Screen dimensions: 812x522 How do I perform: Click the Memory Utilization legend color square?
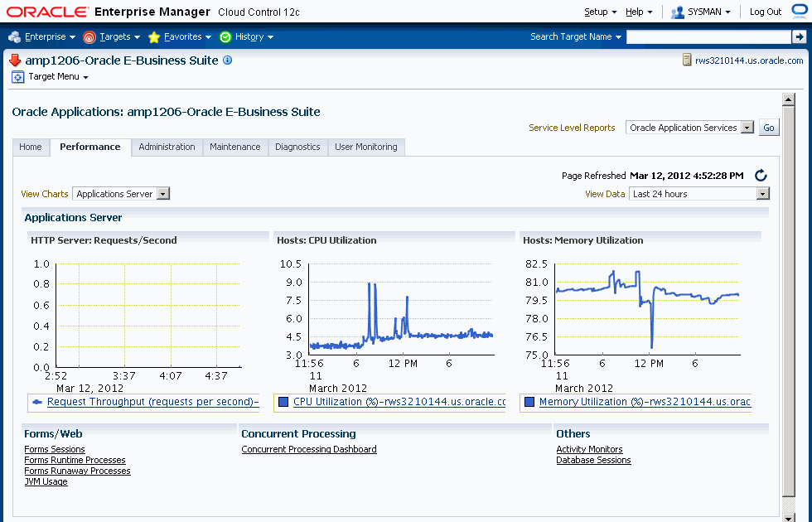tap(529, 402)
